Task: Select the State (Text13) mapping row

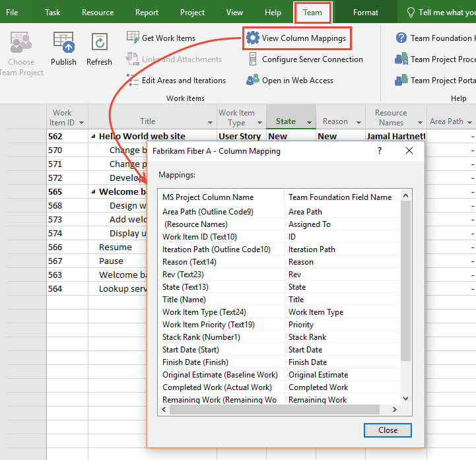Action: click(279, 286)
